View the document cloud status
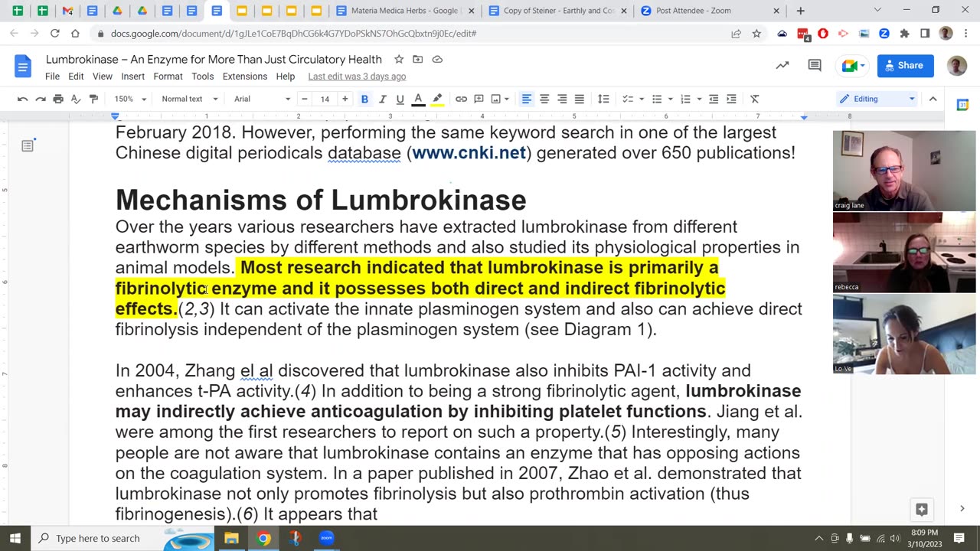The height and width of the screenshot is (551, 980). tap(437, 59)
